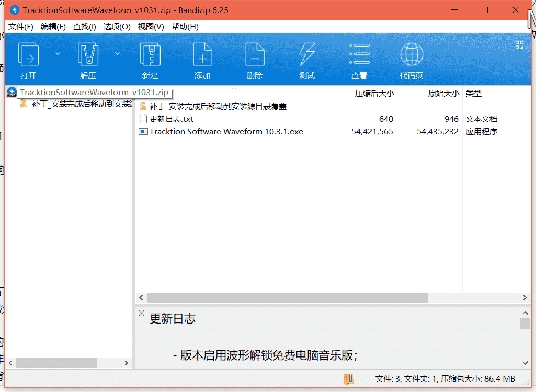Viewport: 536px width, 392px height.
Task: Open the 文件(F) menu
Action: [x=21, y=27]
